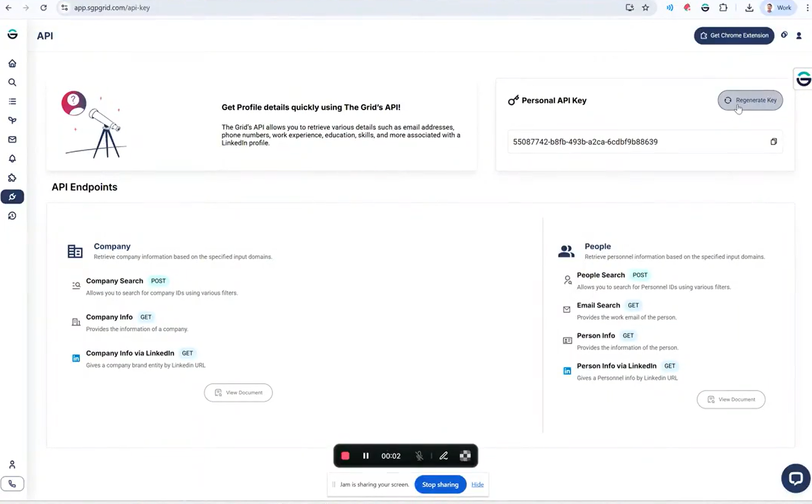Go back in the browser
812x504 pixels.
(x=9, y=7)
